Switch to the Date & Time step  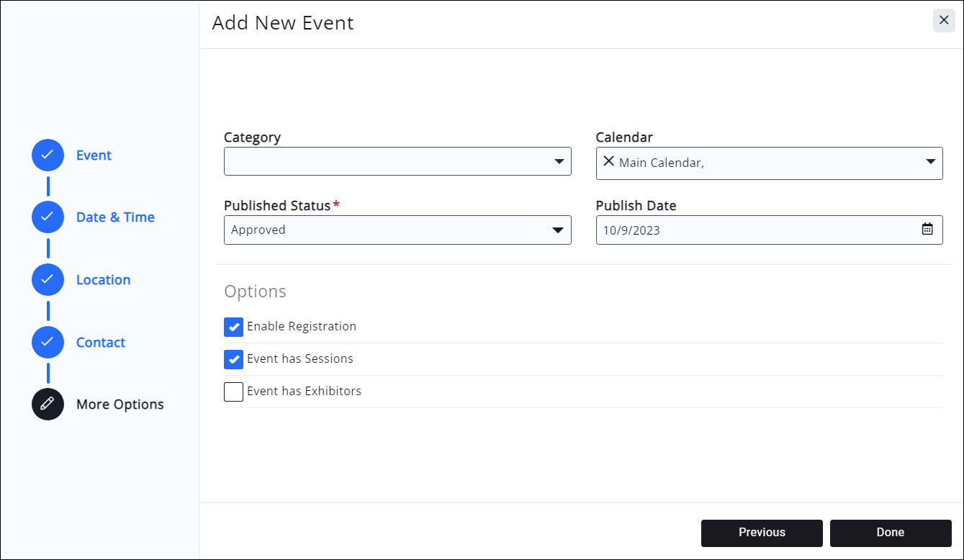point(115,217)
